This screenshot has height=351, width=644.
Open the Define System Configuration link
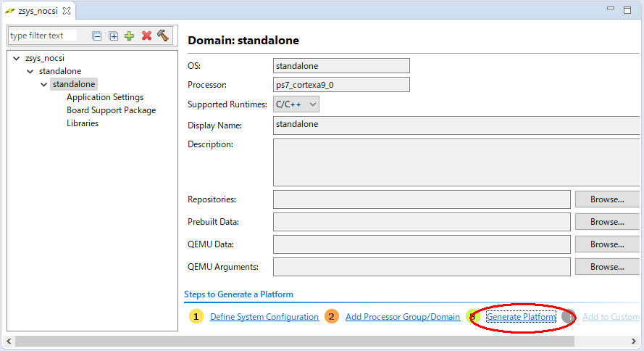pos(264,317)
